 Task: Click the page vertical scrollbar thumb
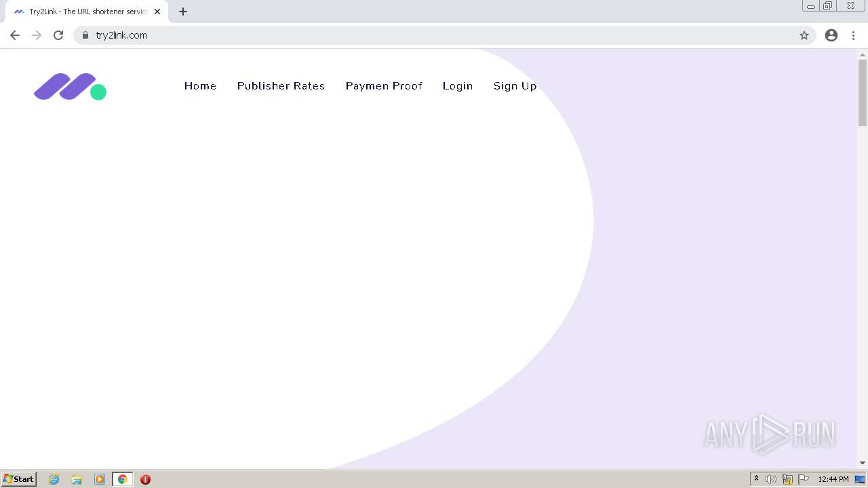(863, 92)
